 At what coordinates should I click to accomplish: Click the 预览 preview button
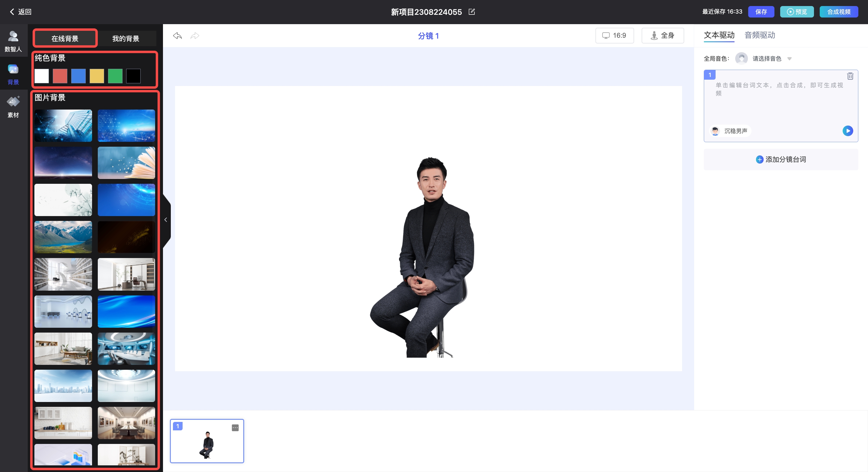[x=797, y=12]
